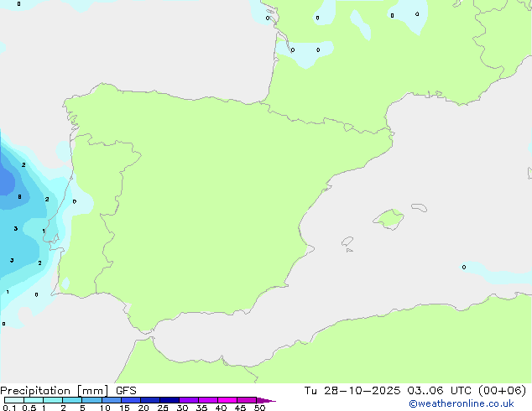Viewport: 532px width, 411px height.
Task: Click the legend value '45'
Action: pos(240,408)
